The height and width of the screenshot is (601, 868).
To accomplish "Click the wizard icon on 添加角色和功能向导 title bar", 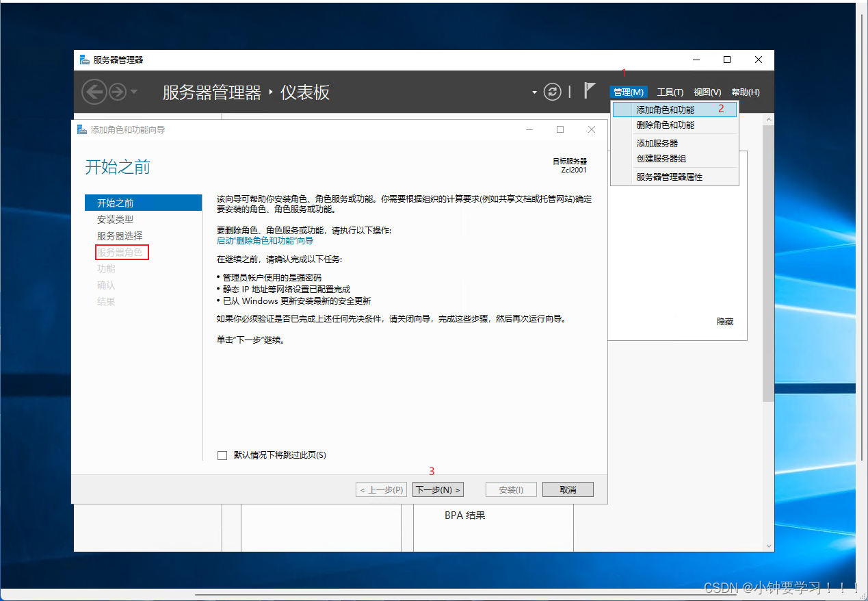I will tap(83, 129).
